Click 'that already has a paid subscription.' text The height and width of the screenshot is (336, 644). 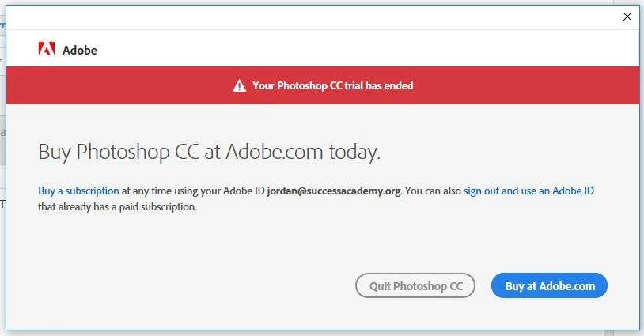point(117,207)
